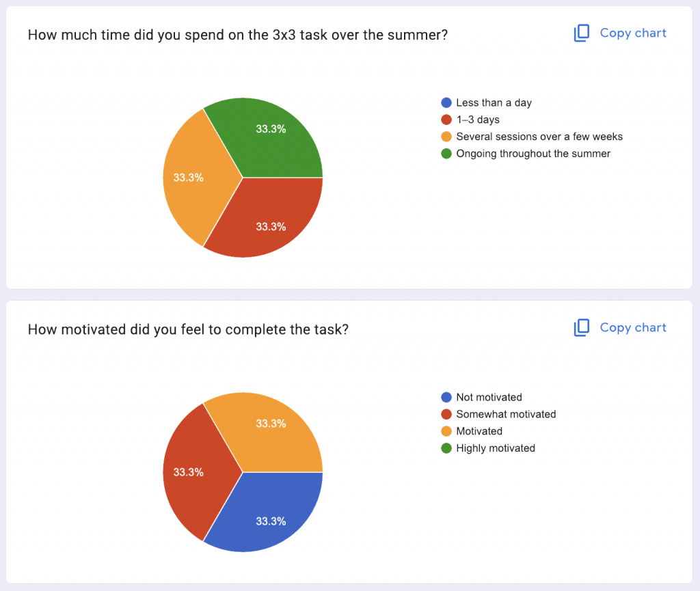Click the copy icon on the time-spent chart

pos(581,33)
